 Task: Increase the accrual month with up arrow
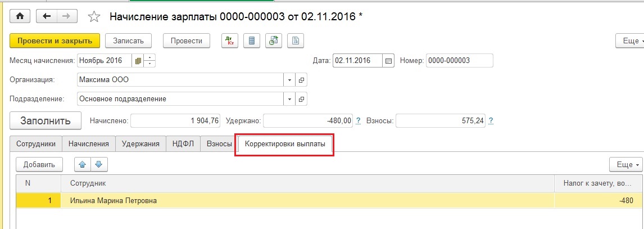tap(149, 57)
